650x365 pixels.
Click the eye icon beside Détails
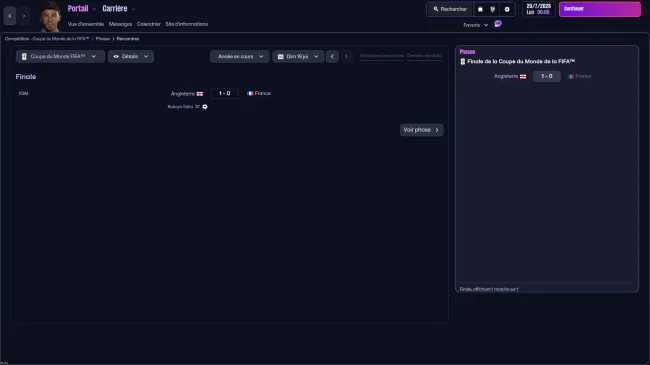(x=116, y=56)
